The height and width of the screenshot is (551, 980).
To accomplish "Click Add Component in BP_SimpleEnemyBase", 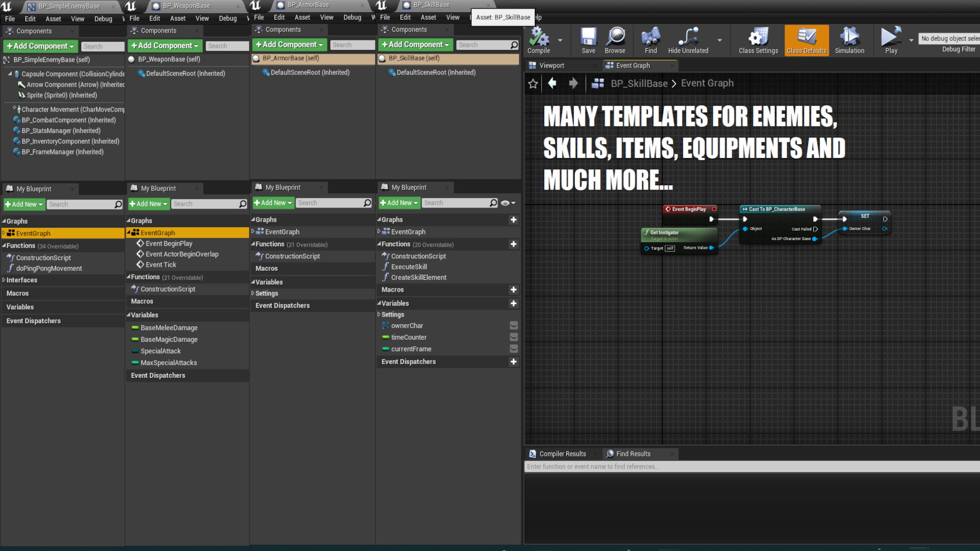I will point(40,46).
